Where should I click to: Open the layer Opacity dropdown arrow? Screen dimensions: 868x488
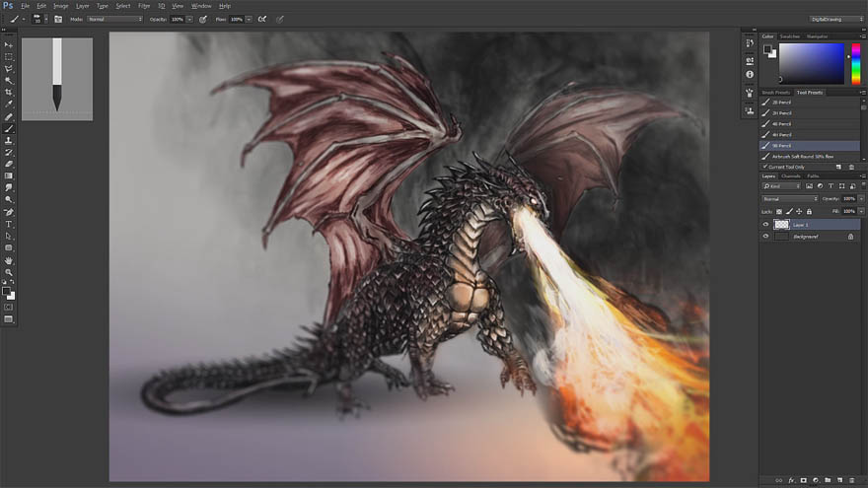861,198
